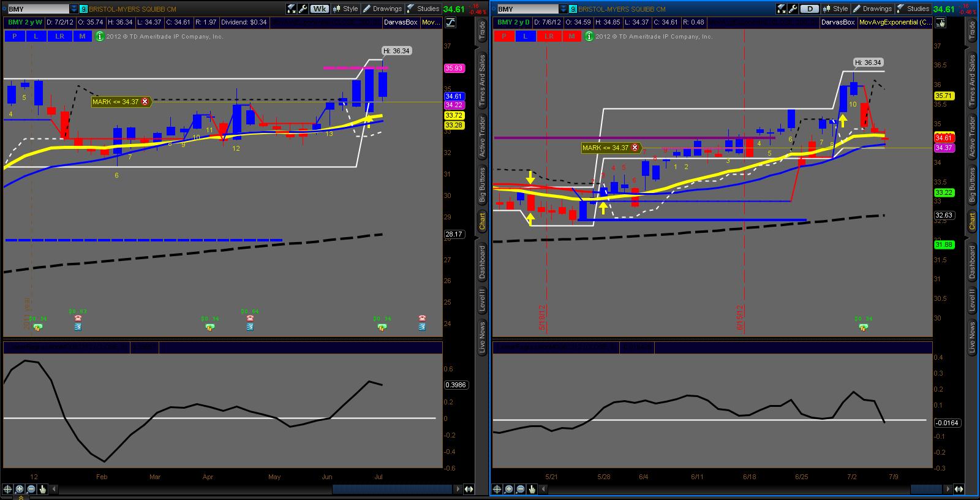Toggle the blue M button on left chart
980x500 pixels.
(x=82, y=36)
